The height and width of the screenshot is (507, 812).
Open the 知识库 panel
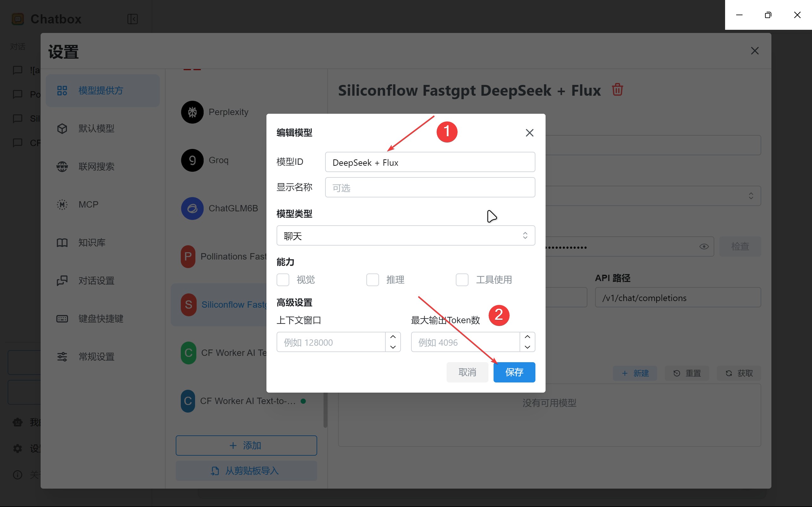[x=91, y=242]
